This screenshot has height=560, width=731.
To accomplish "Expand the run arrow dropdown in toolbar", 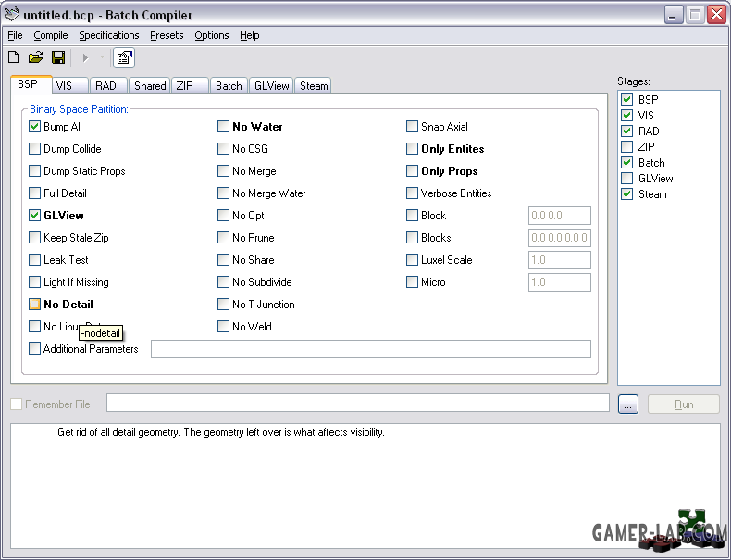I will click(102, 57).
